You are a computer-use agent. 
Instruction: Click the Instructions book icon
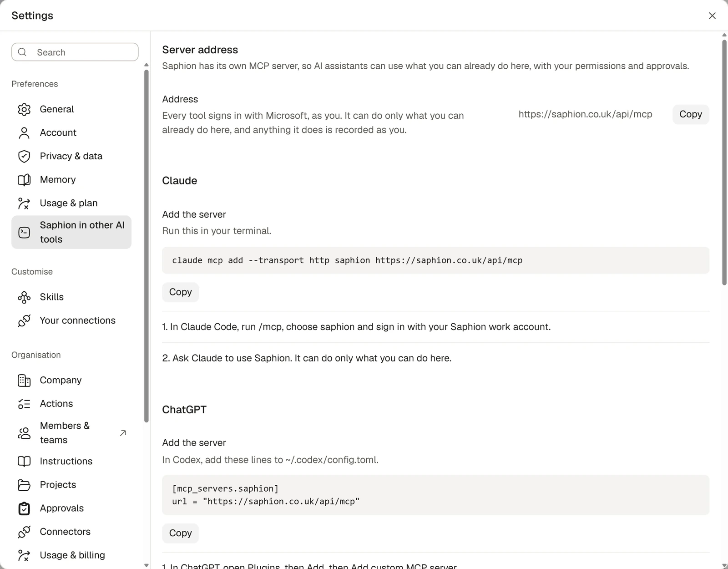pyautogui.click(x=24, y=462)
